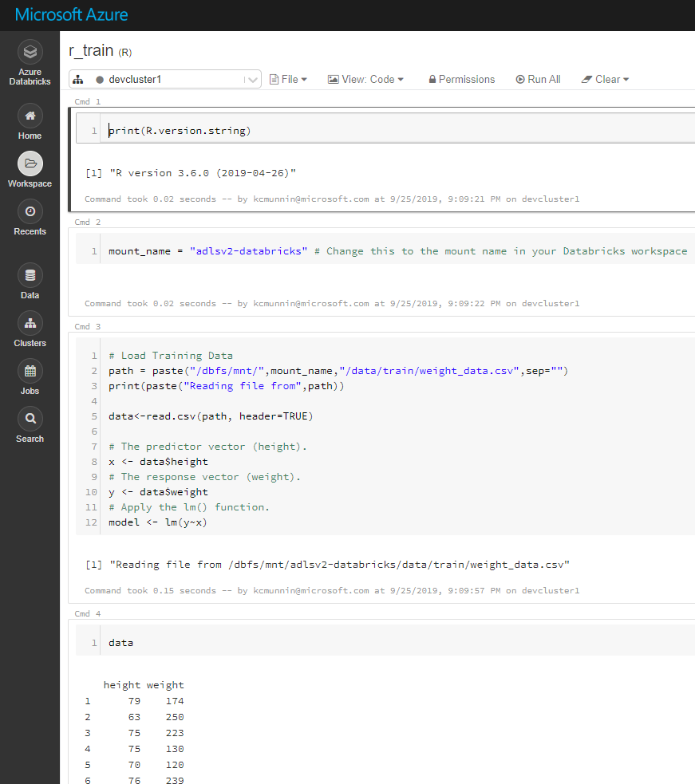Click the 'Cmd 3' label

point(88,326)
